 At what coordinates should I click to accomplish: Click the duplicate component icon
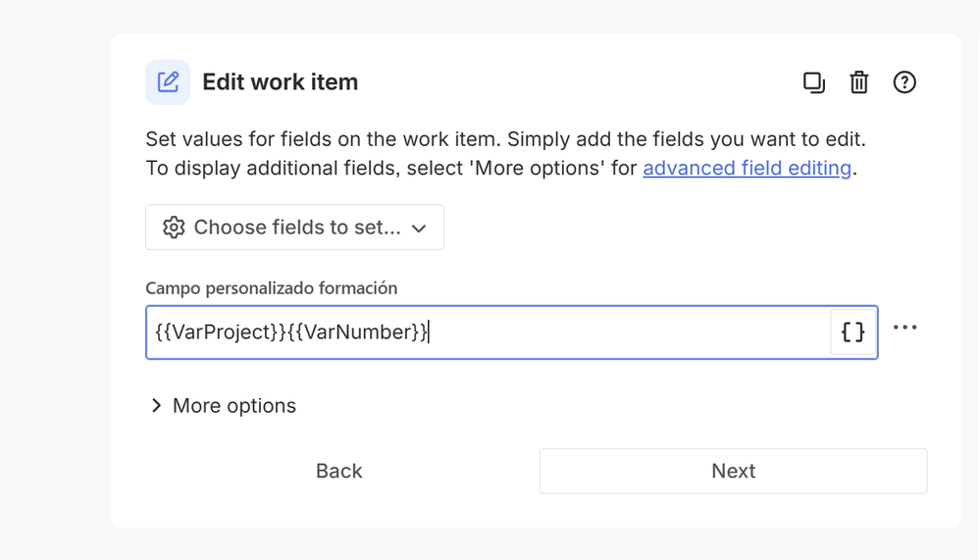(814, 82)
